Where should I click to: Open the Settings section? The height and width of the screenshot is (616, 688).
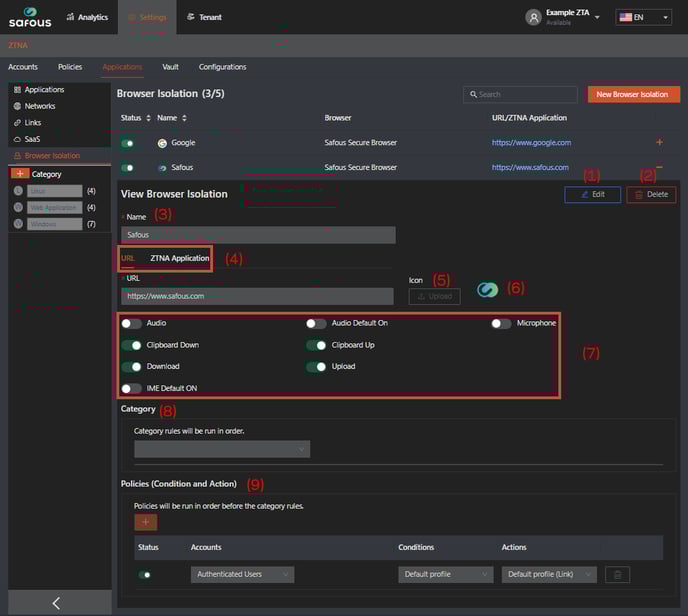click(x=147, y=18)
